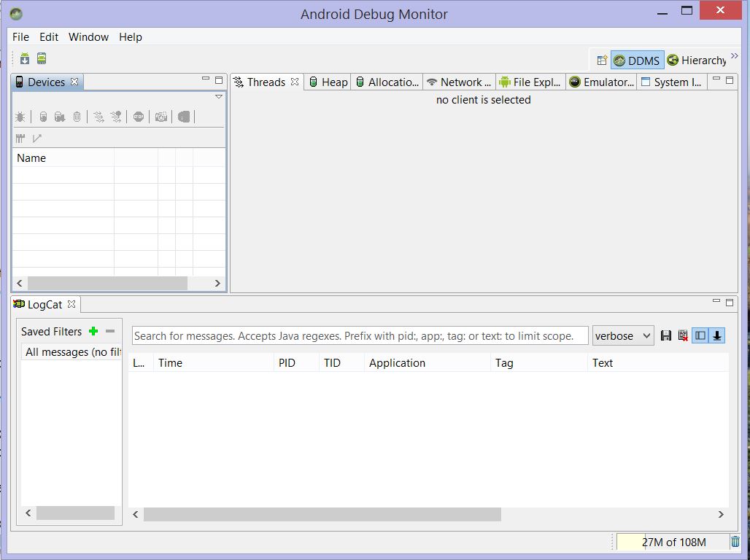Add a new LogCat filter with green plus
The image size is (750, 560).
93,331
